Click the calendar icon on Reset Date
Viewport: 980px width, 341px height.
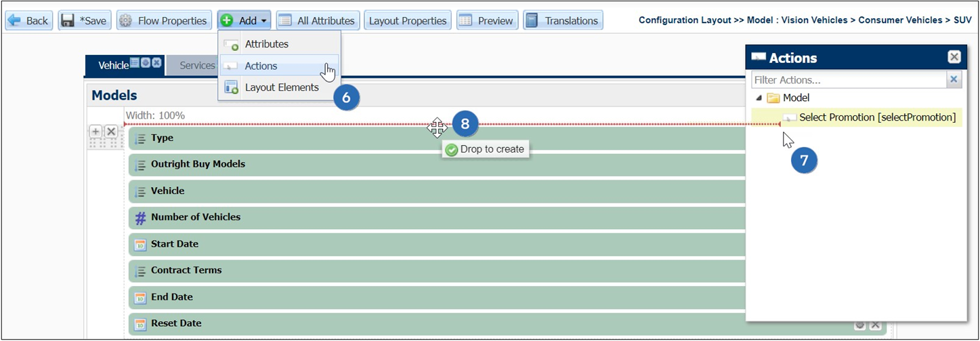(x=140, y=324)
